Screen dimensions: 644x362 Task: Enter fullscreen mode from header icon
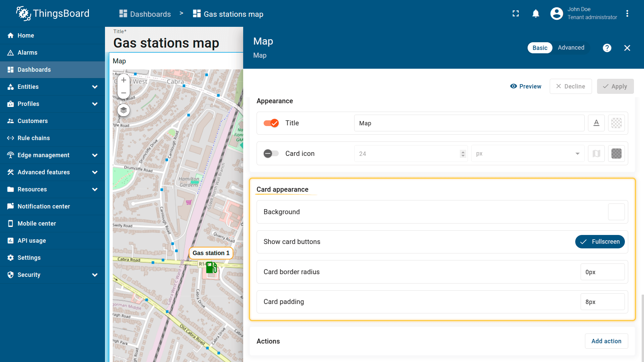click(516, 14)
